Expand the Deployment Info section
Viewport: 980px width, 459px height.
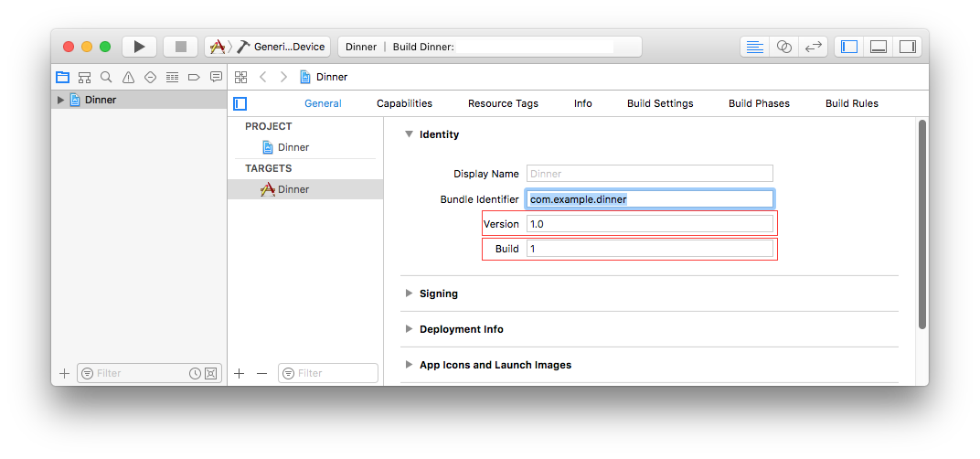(x=409, y=329)
